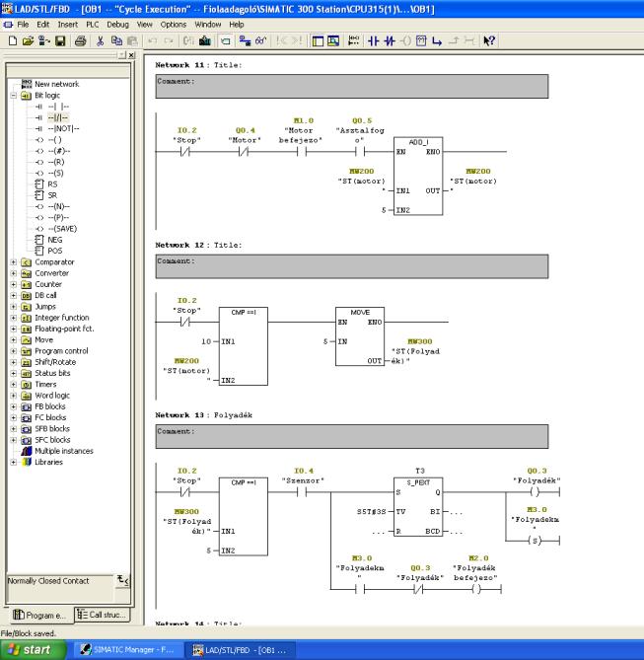Select the POS edge element
644x660 pixels.
point(54,251)
